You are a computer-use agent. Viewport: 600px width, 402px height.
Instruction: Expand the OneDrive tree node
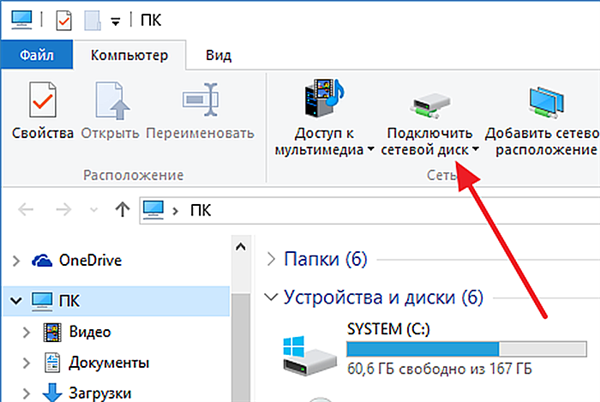(16, 261)
